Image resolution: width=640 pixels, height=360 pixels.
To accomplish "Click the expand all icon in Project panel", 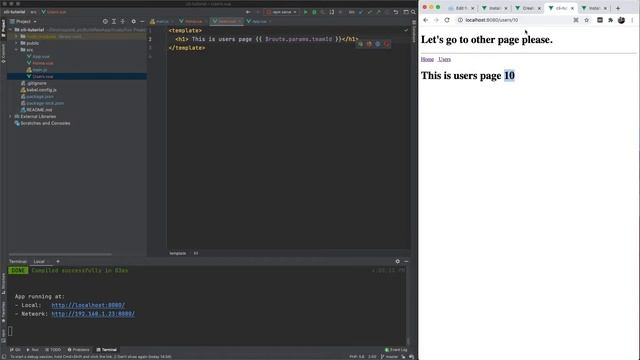I will (x=114, y=21).
